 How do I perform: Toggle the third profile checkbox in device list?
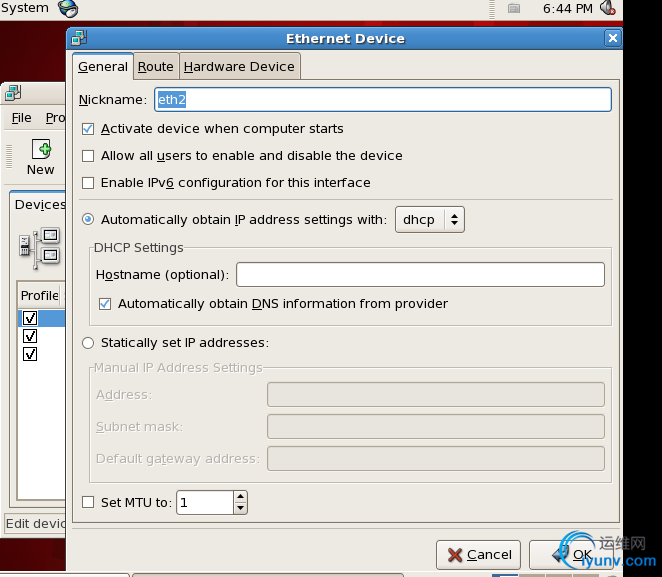[x=30, y=354]
